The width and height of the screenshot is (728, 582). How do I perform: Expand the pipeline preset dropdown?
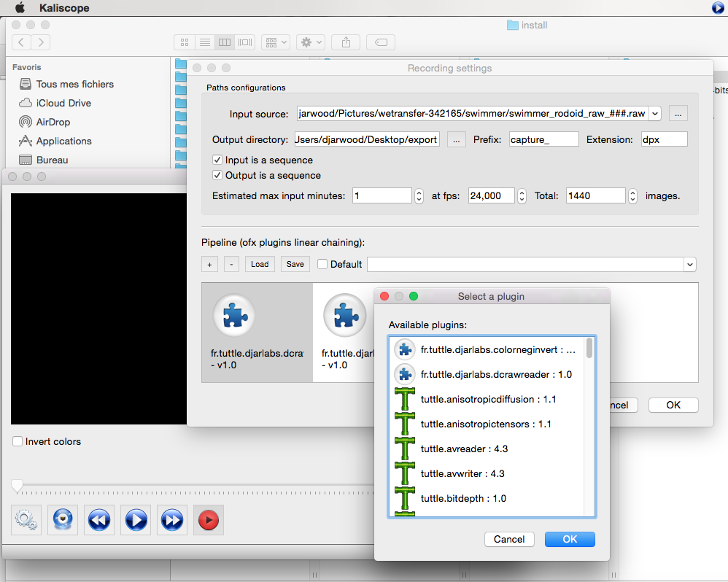(x=690, y=265)
